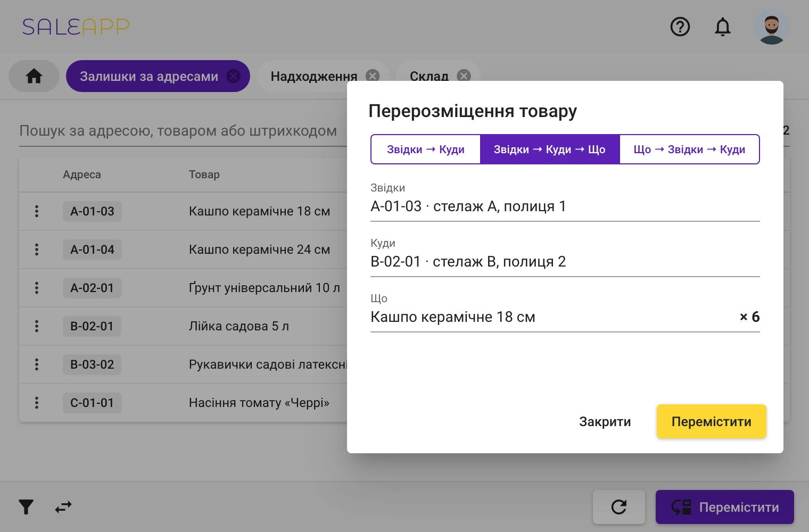Click Закрити in the dialog
The height and width of the screenshot is (532, 809).
click(x=605, y=422)
